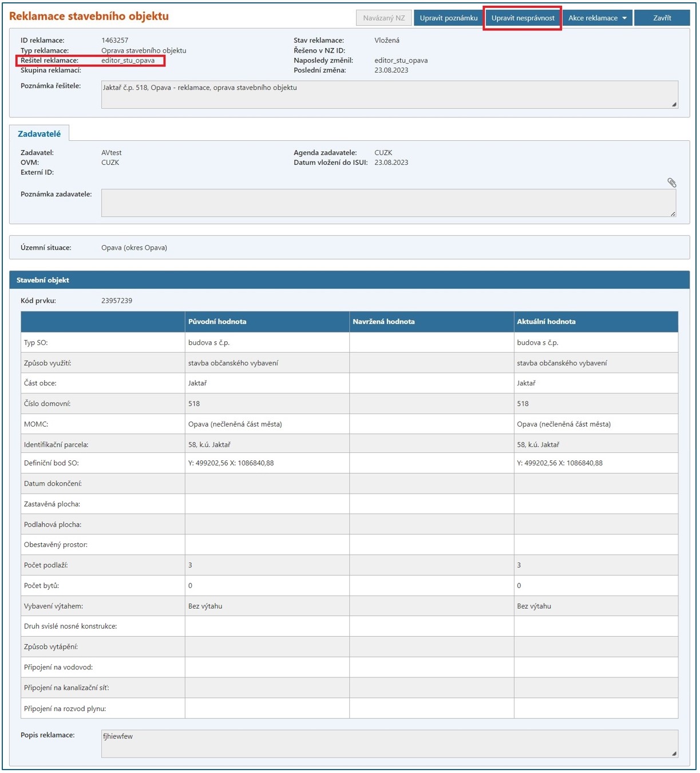Click into the Poznámka zadavatele text area
The width and height of the screenshot is (700, 773).
tap(388, 203)
